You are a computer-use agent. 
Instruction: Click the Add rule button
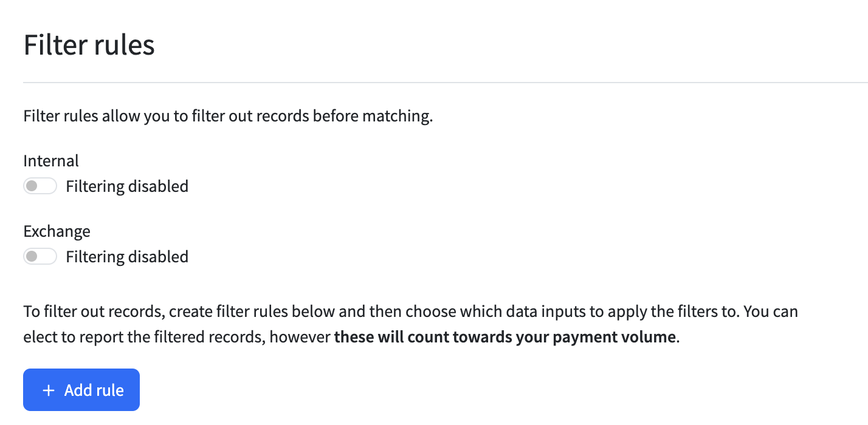(x=81, y=390)
